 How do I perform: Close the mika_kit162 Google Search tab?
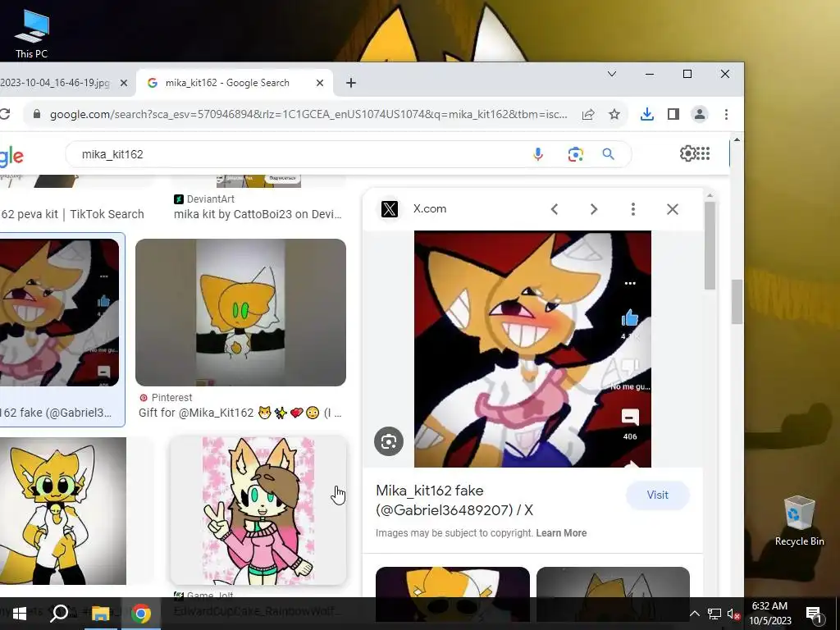320,83
